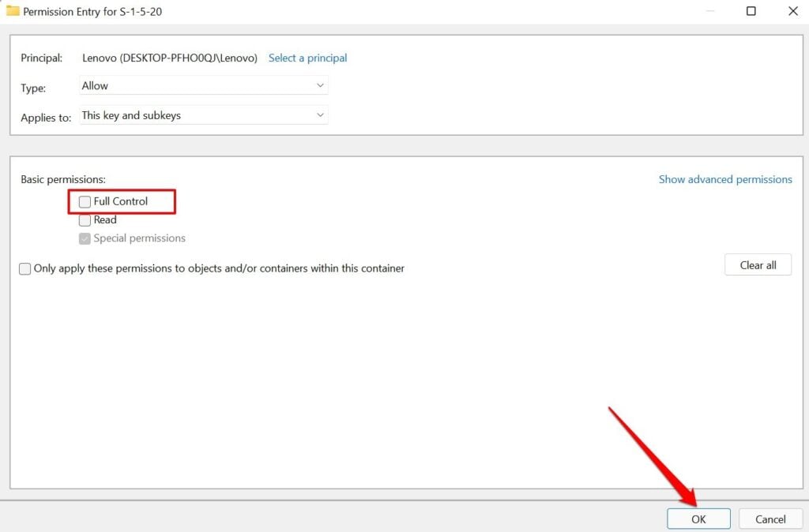Confirm the dialog with OK button
Viewport: 809px width, 532px height.
pyautogui.click(x=698, y=519)
